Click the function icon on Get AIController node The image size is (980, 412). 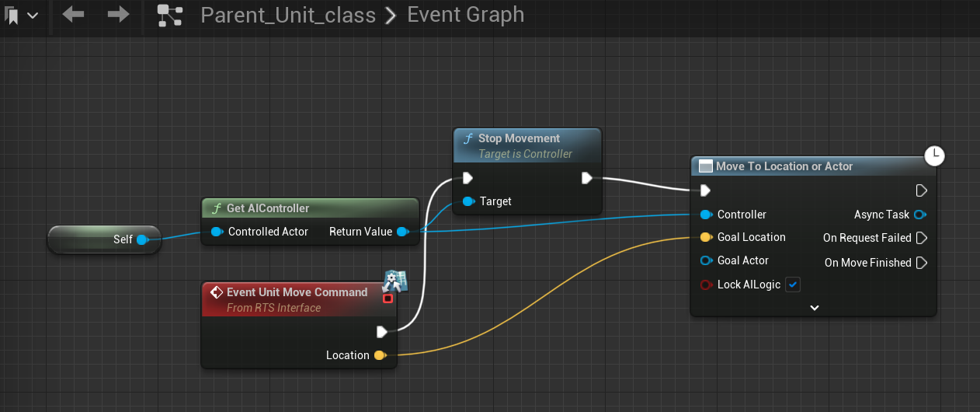pyautogui.click(x=216, y=208)
